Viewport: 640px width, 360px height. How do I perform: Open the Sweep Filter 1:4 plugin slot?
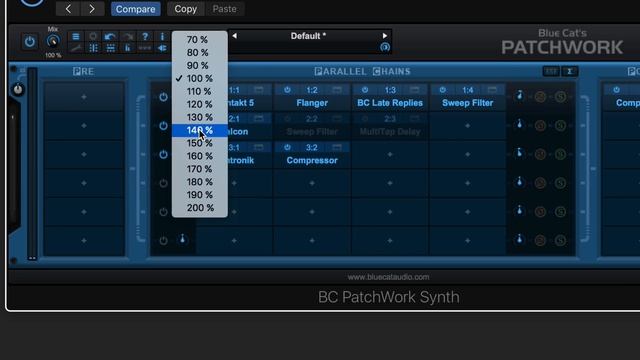click(x=467, y=103)
